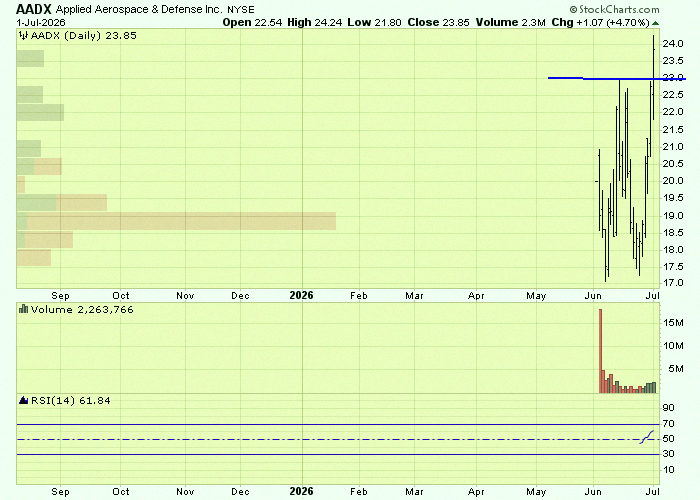700x500 pixels.
Task: Click the Jul label under the price panel
Action: (653, 296)
